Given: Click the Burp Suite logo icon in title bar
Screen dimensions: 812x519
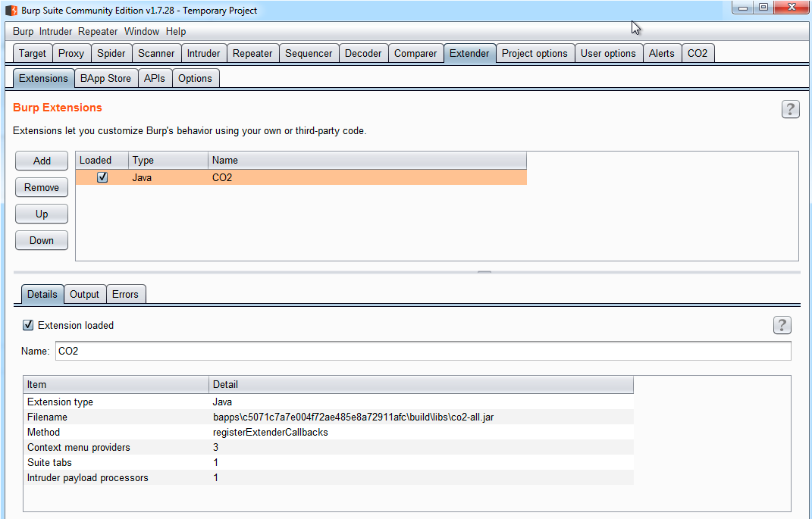Looking at the screenshot, I should (x=11, y=10).
